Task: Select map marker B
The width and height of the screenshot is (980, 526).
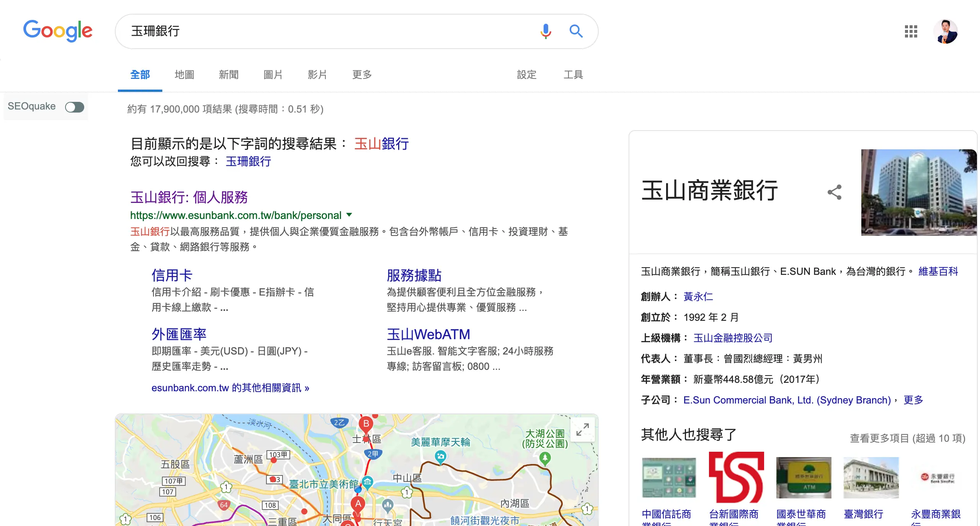Action: [366, 424]
